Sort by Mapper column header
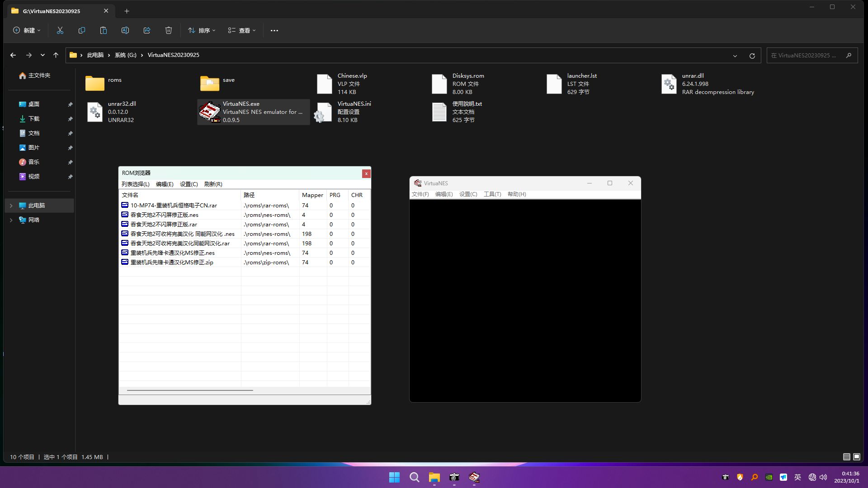868x488 pixels. (313, 195)
